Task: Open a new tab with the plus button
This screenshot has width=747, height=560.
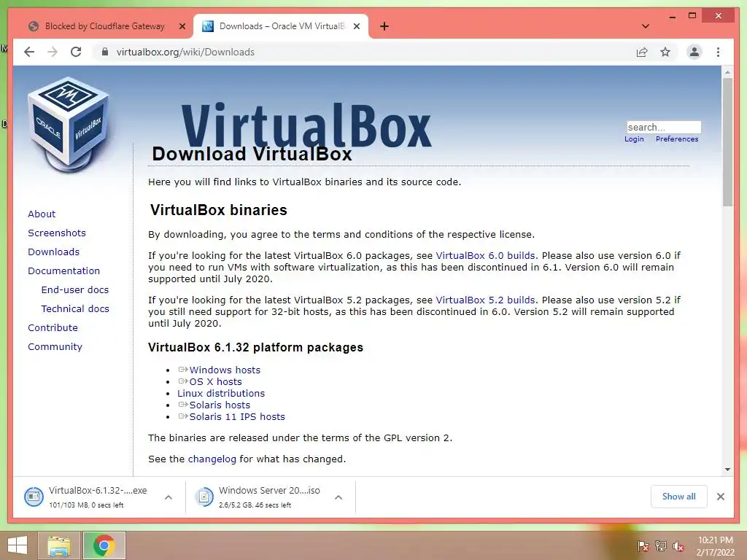Action: [384, 26]
